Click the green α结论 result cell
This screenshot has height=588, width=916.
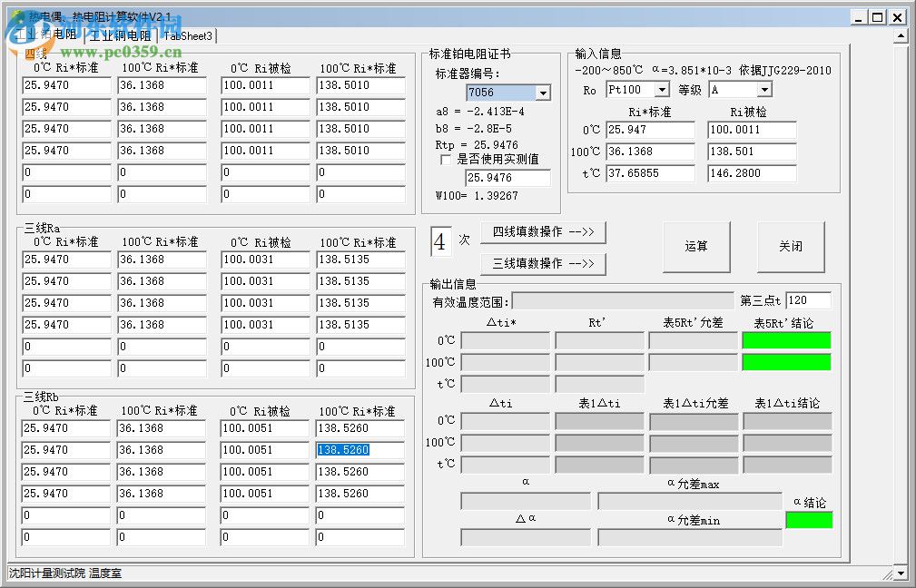(x=807, y=519)
